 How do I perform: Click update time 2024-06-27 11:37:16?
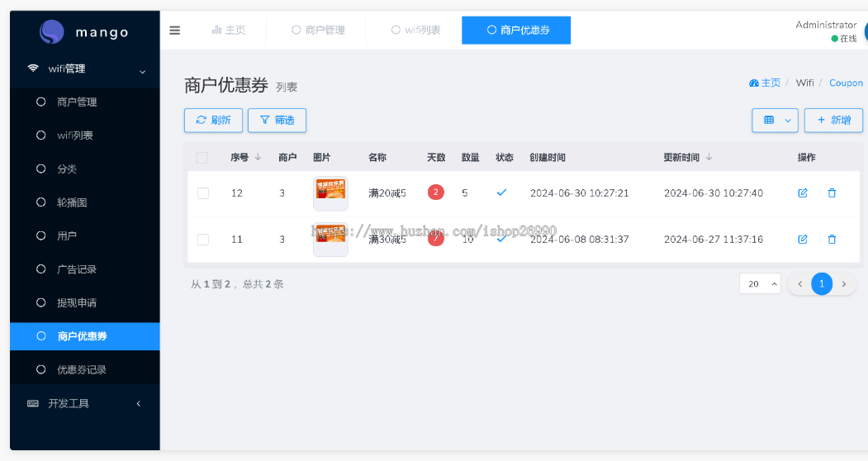[x=713, y=240]
